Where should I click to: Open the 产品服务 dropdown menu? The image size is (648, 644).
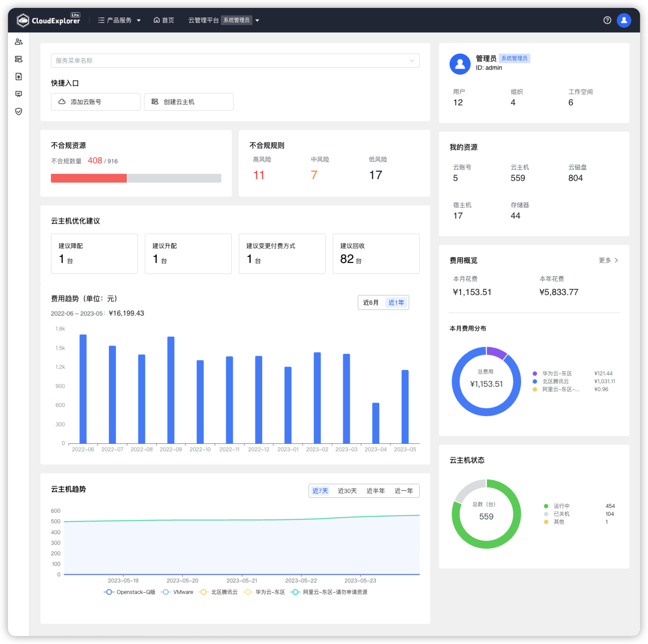tap(119, 20)
